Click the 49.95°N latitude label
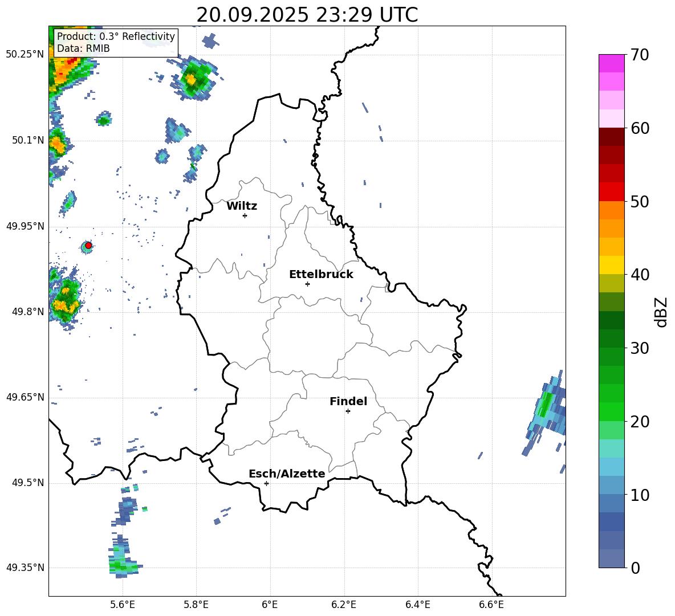The width and height of the screenshot is (675, 616). tap(25, 226)
